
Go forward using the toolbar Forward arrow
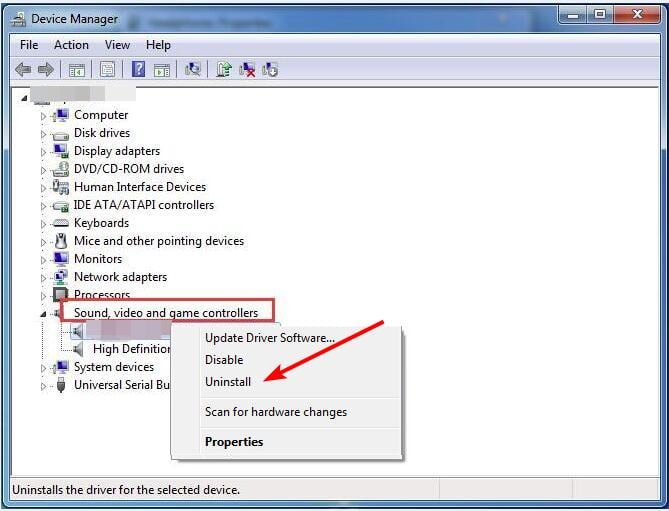coord(46,69)
